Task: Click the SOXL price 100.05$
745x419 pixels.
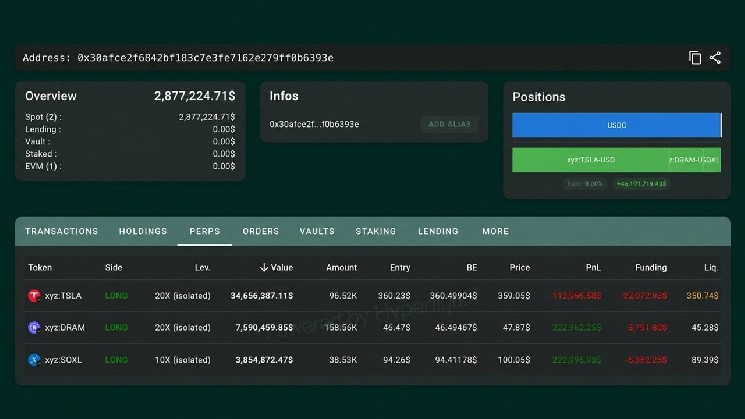Action: (x=514, y=360)
